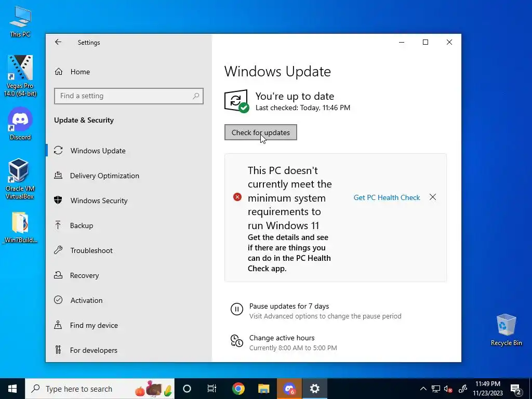Click the Update & Security heading
Image resolution: width=532 pixels, height=399 pixels.
[x=84, y=120]
